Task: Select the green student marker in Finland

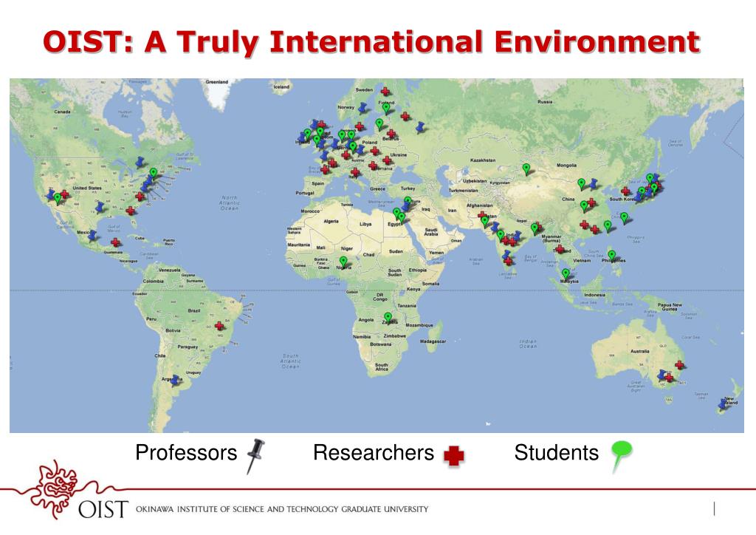Action: click(x=385, y=109)
